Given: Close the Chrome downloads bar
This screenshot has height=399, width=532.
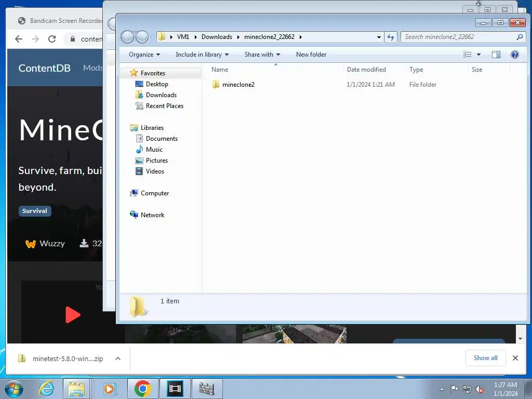Looking at the screenshot, I should [515, 358].
